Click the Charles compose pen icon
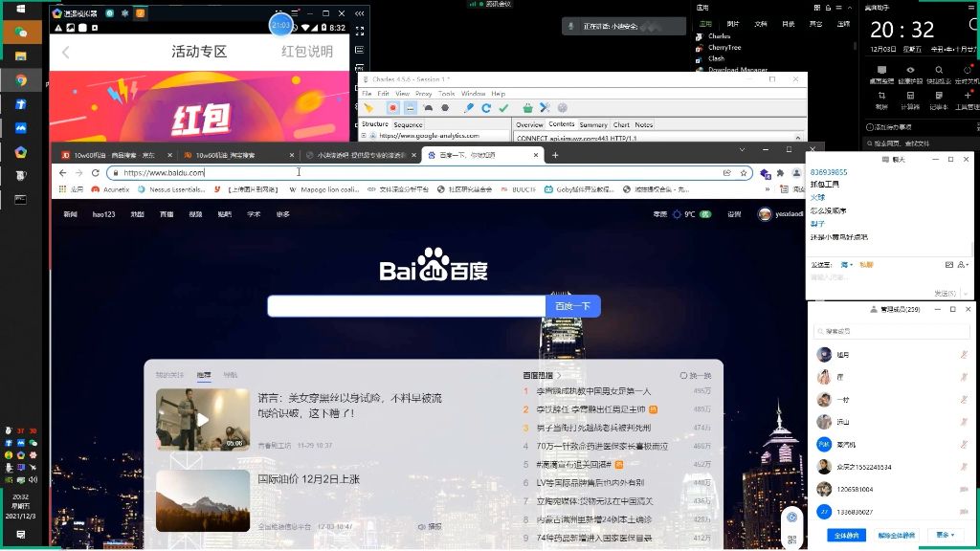The height and width of the screenshot is (551, 980). pyautogui.click(x=469, y=108)
